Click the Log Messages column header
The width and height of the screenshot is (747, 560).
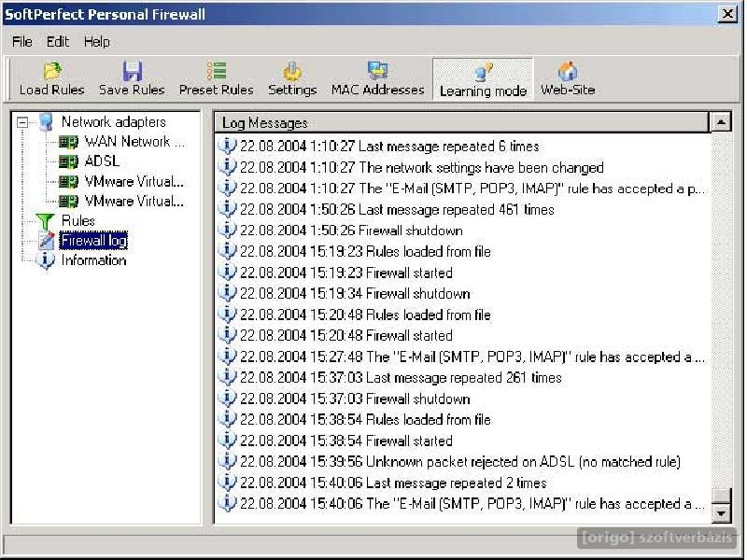pyautogui.click(x=461, y=123)
